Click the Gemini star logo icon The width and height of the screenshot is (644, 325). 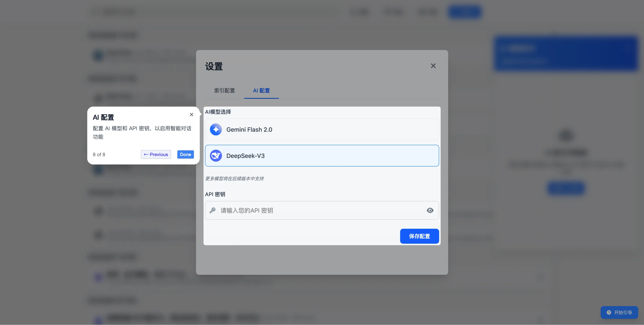[216, 130]
